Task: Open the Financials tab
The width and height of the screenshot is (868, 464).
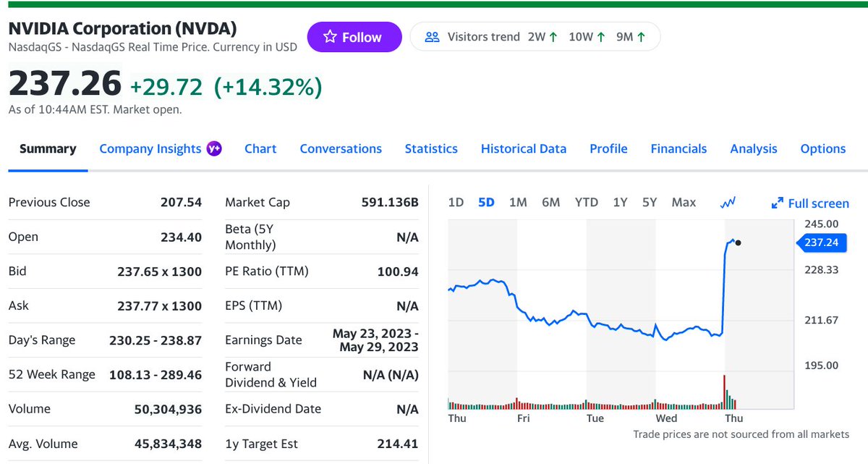Action: 678,148
